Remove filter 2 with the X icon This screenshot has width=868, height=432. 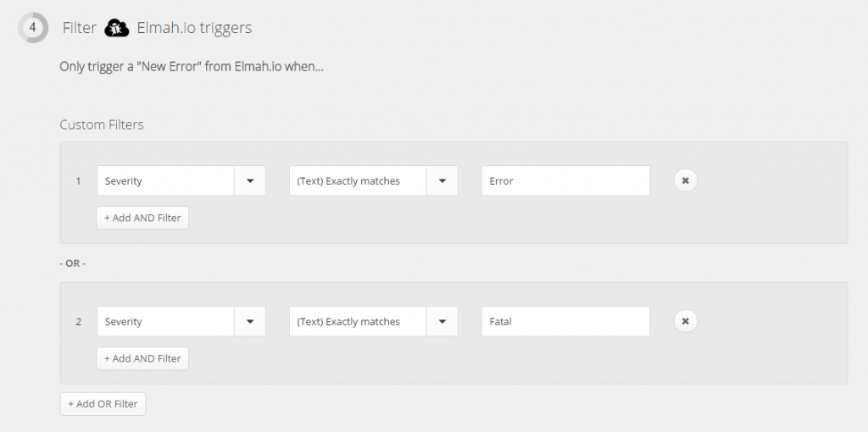pos(685,321)
